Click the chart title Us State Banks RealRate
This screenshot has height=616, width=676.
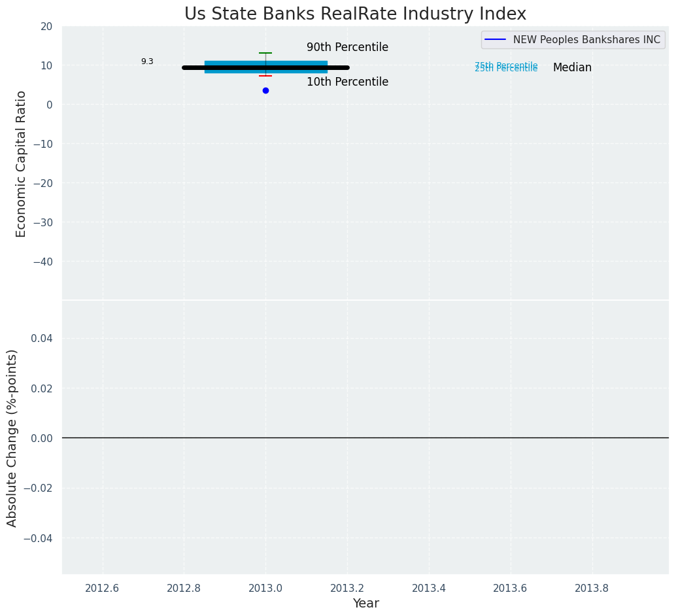tap(355, 14)
